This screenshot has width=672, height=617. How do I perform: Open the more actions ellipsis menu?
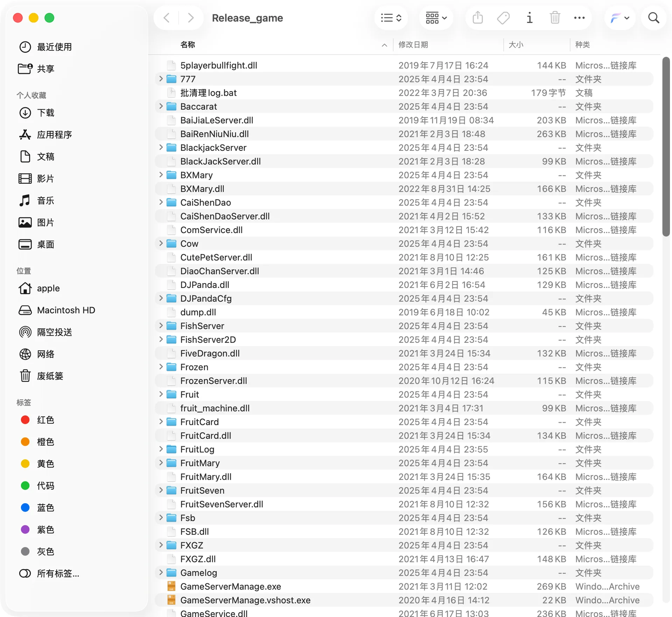click(x=579, y=17)
